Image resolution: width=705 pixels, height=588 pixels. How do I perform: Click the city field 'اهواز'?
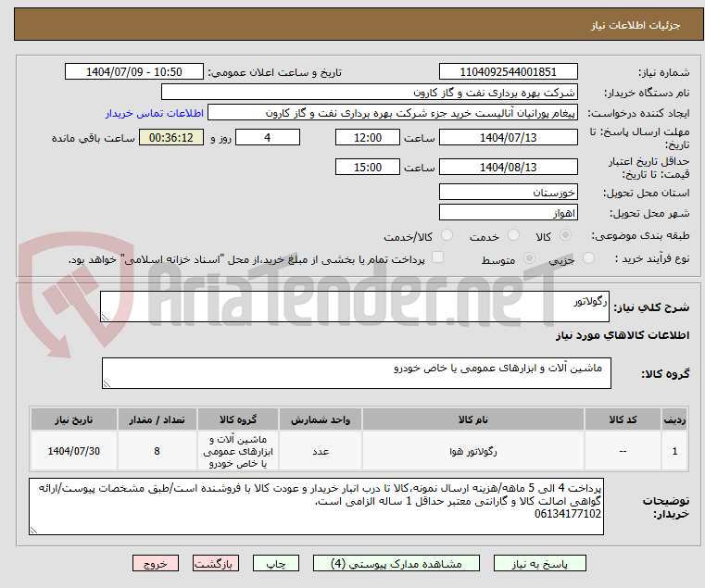click(508, 212)
